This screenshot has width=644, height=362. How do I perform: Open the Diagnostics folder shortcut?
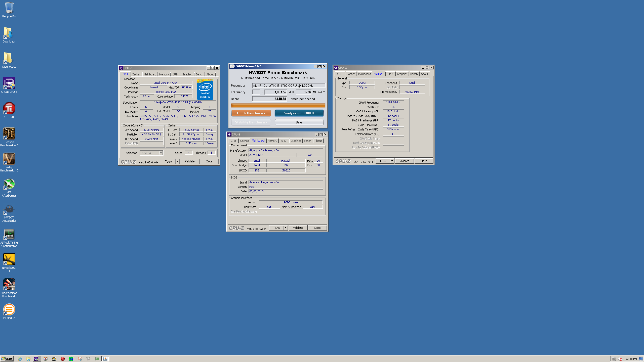pyautogui.click(x=9, y=60)
